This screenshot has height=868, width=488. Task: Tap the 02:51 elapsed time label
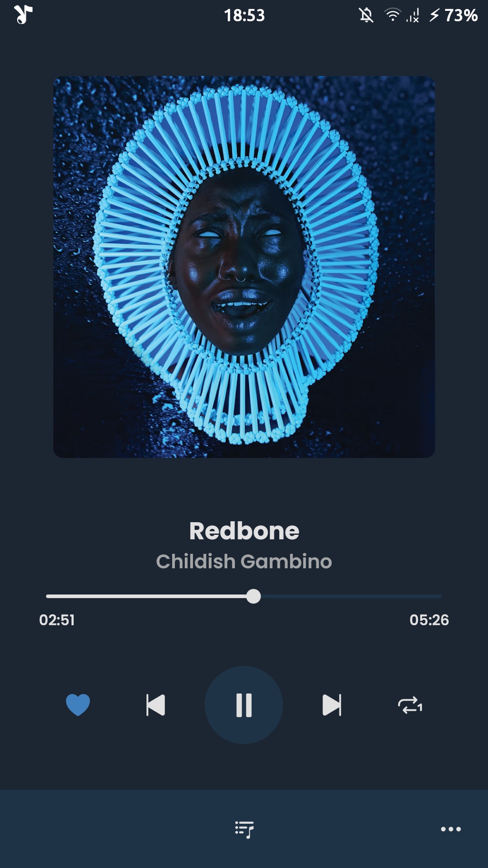click(57, 620)
